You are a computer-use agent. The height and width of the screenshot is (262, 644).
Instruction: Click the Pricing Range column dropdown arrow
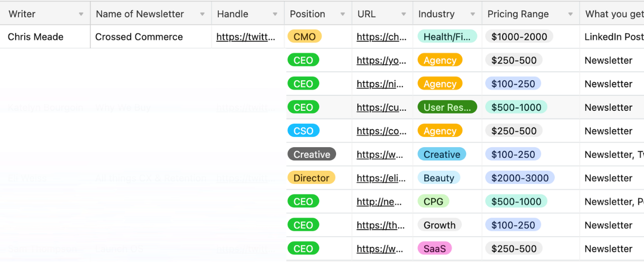(x=570, y=14)
